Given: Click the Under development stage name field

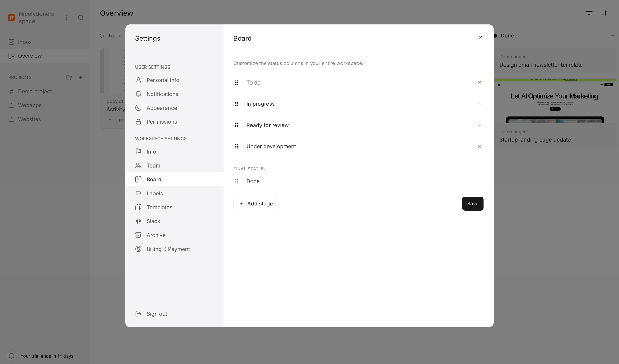Looking at the screenshot, I should (358, 146).
